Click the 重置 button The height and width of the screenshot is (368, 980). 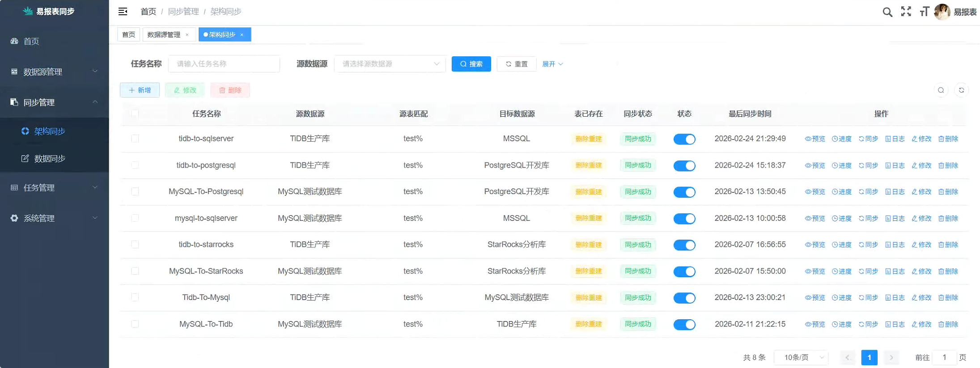point(517,64)
